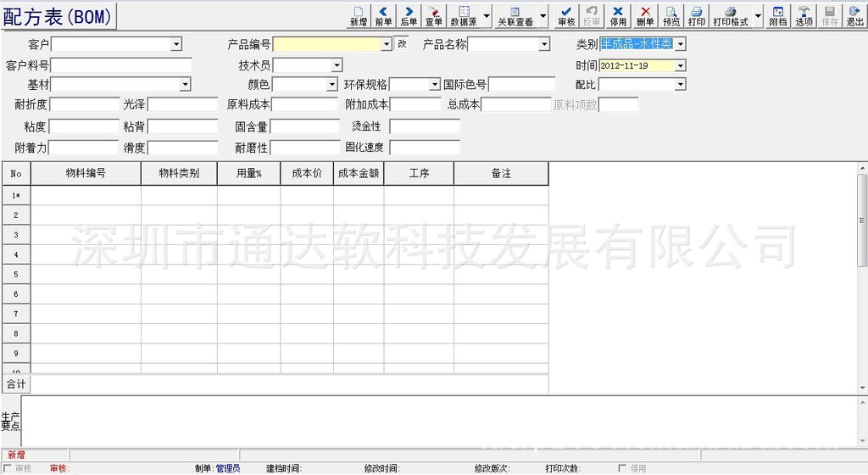This screenshot has height=475, width=868.
Task: Click the 打印格式 print format icon
Action: [730, 16]
